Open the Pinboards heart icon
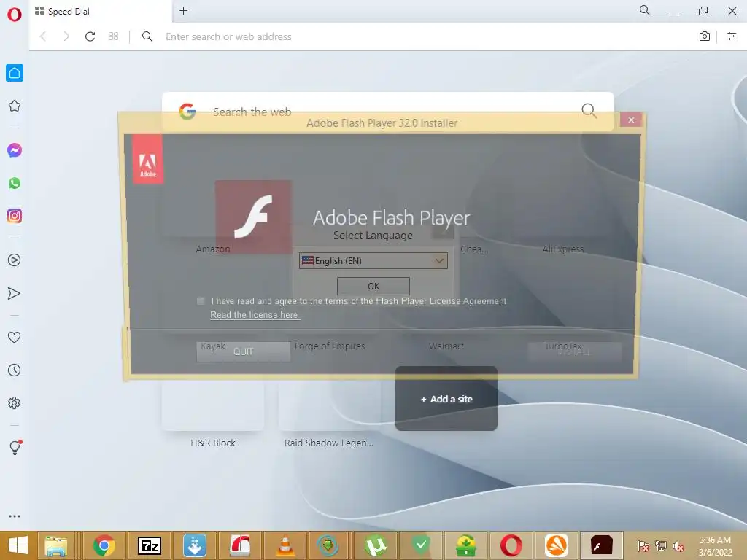The image size is (747, 560). click(x=15, y=337)
